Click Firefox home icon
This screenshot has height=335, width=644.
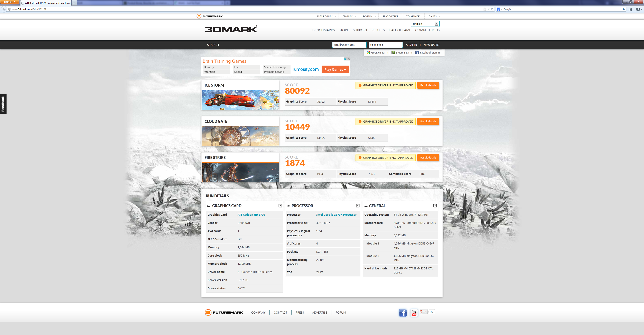631,9
